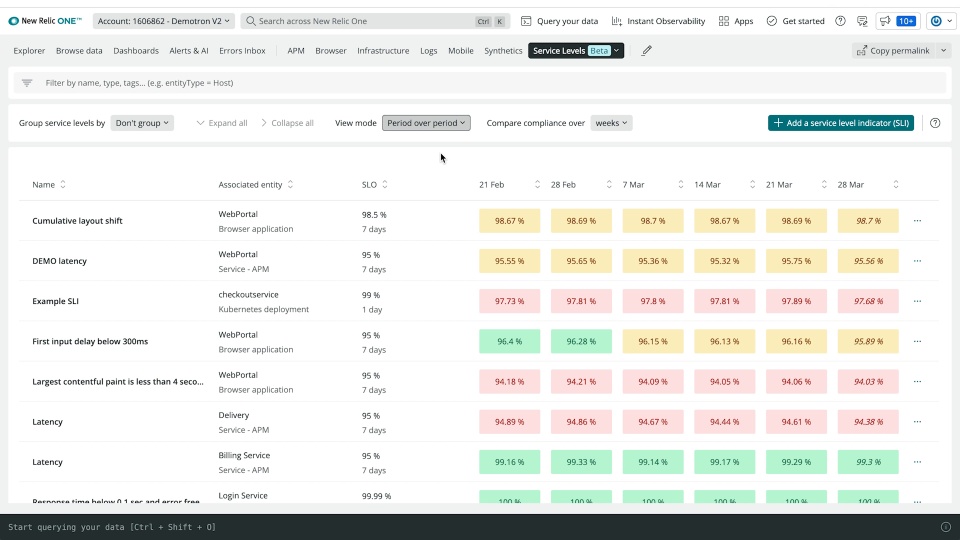This screenshot has height=540, width=960.
Task: Sort by 21 Mar column
Action: coord(824,184)
